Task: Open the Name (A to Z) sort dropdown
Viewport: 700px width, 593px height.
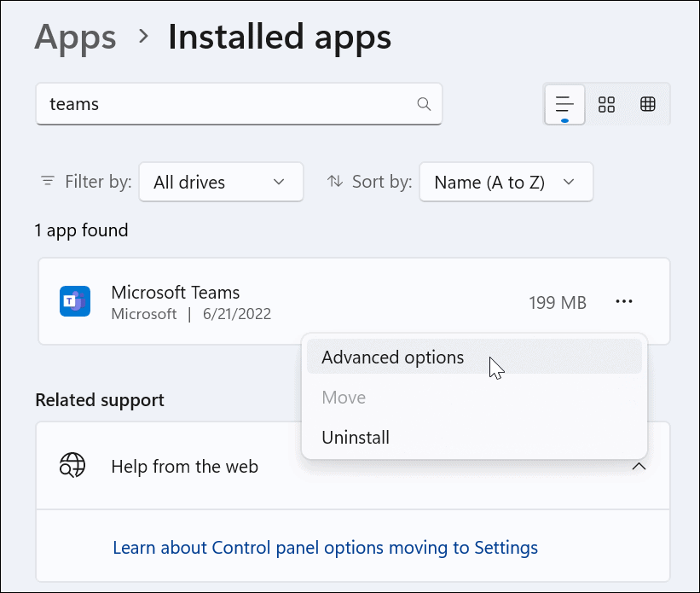Action: (x=505, y=182)
